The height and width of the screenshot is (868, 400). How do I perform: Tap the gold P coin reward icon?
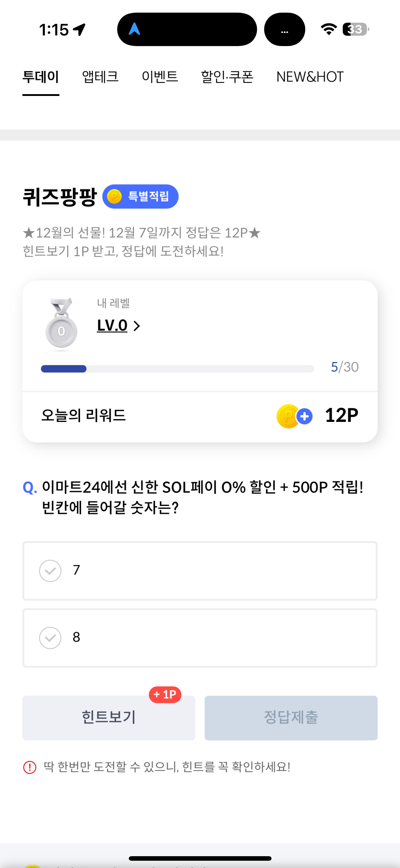288,416
